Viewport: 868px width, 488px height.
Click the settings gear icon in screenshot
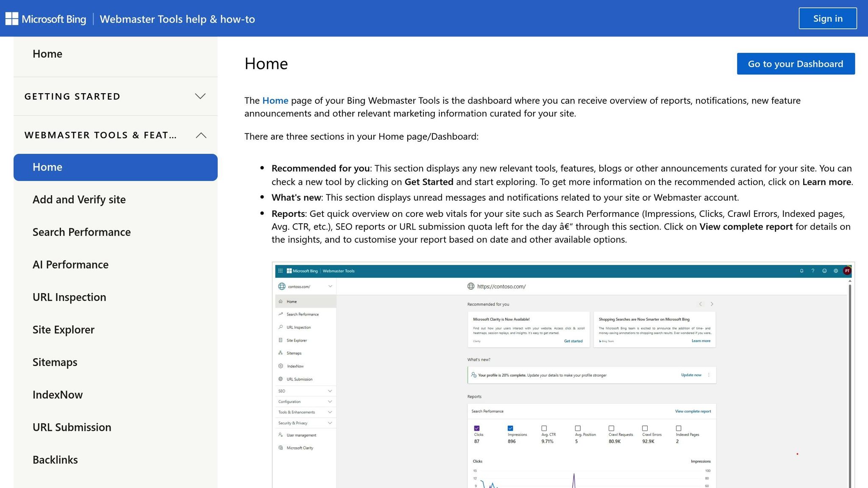(836, 271)
